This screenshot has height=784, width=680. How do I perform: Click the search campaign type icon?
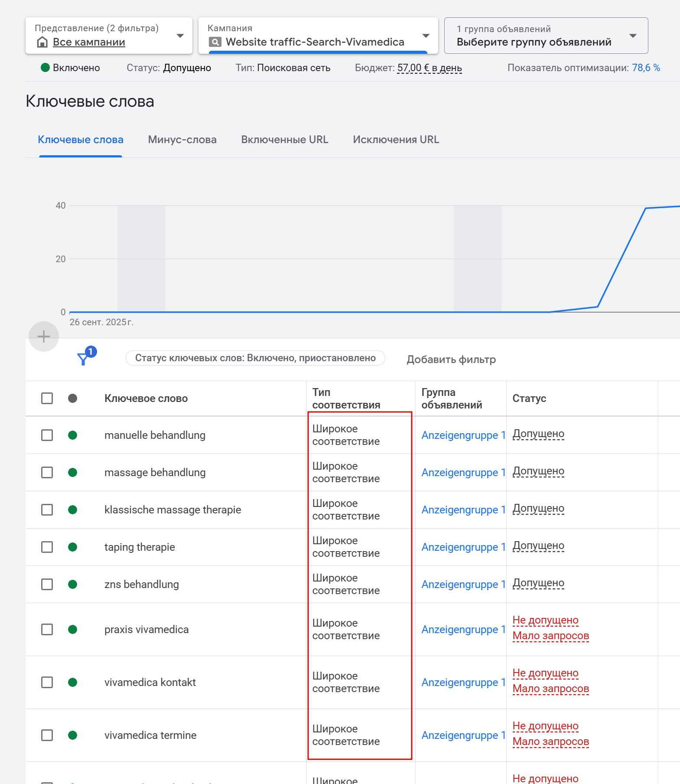point(215,42)
